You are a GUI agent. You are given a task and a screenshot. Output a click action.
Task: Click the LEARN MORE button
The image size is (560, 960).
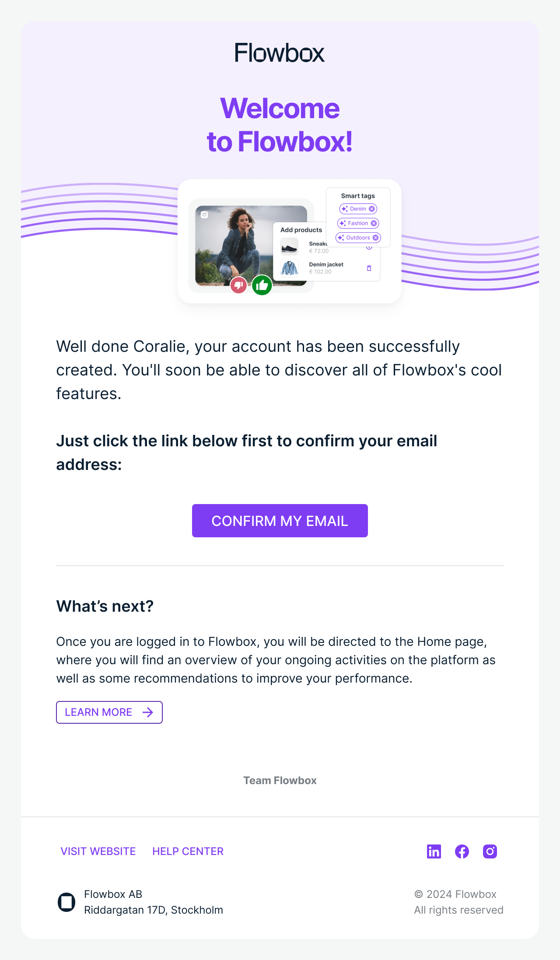109,712
